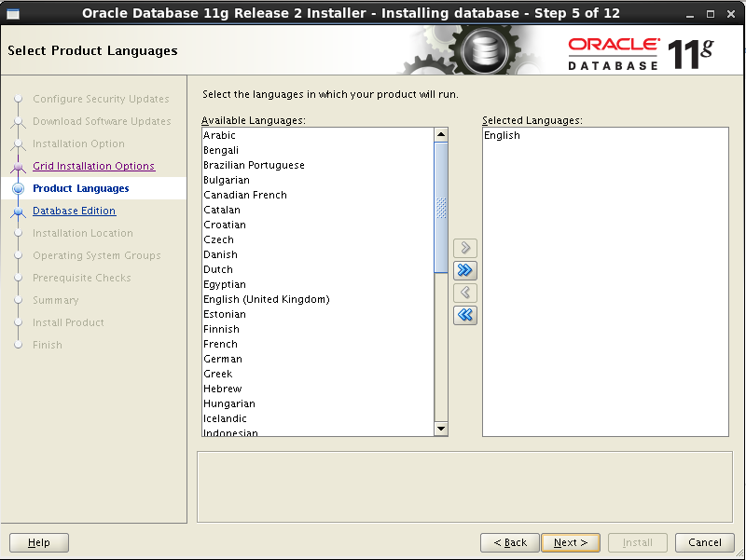Image resolution: width=746 pixels, height=560 pixels.
Task: Click the add-all double right arrow button
Action: (464, 270)
